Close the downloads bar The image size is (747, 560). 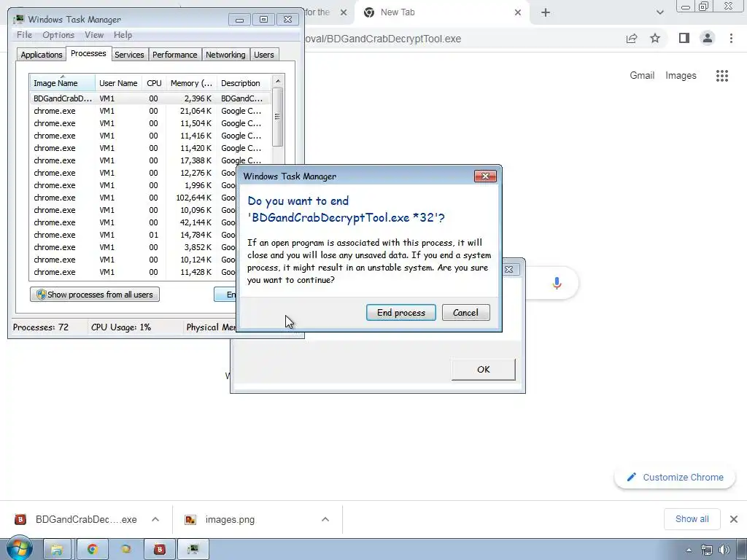[734, 519]
